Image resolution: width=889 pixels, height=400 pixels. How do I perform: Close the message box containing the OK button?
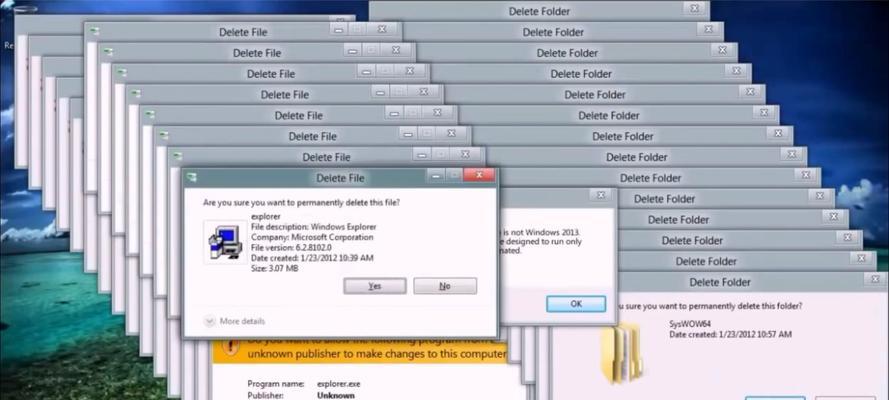(599, 195)
